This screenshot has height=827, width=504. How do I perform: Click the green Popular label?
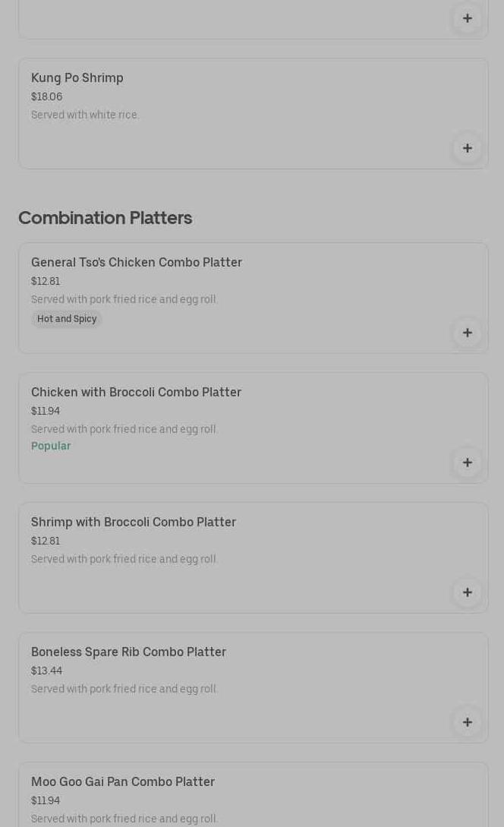(51, 447)
